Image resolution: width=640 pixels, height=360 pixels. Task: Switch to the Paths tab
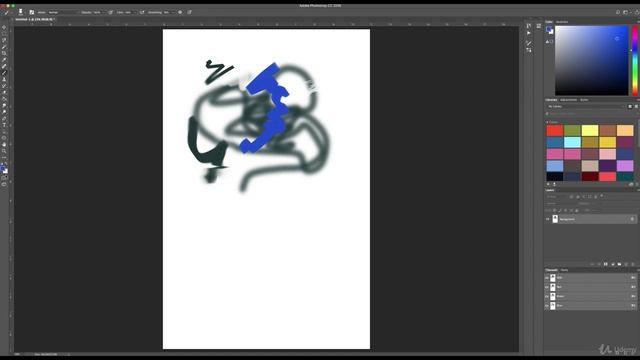coord(564,270)
